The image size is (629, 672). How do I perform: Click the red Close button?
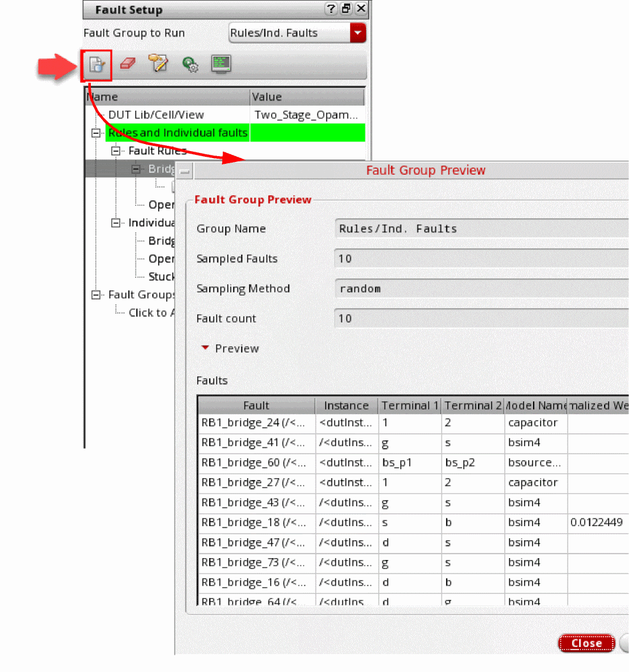coord(586,643)
